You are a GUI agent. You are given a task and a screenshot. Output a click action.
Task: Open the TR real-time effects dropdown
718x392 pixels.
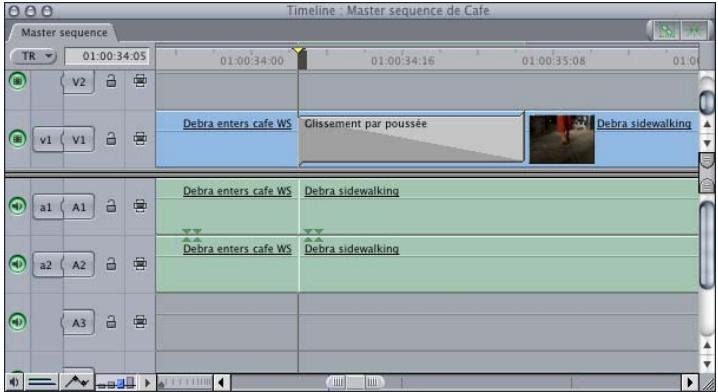click(x=33, y=56)
